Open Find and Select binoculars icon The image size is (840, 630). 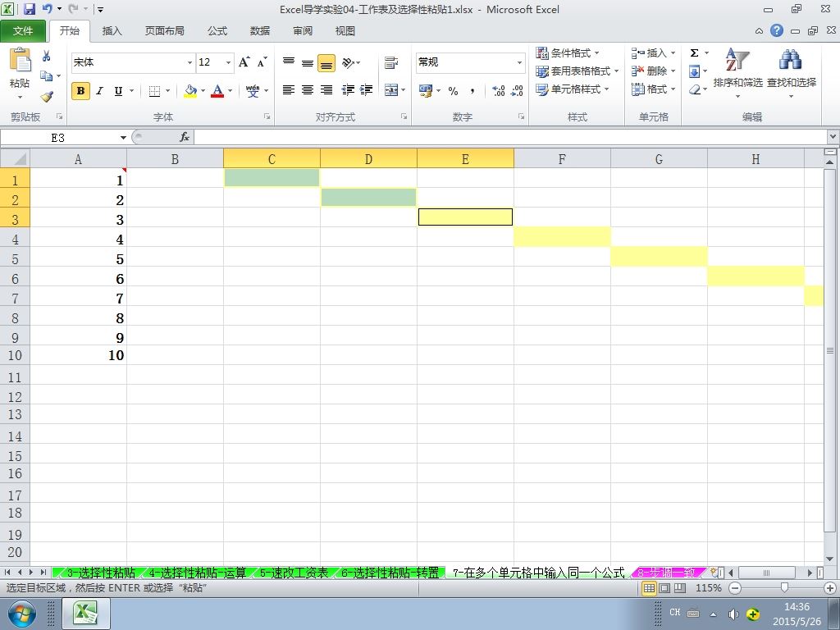click(x=791, y=59)
